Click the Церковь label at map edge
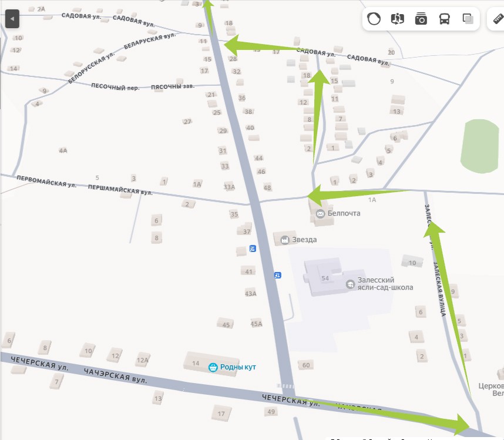The width and height of the screenshot is (504, 440). point(491,386)
